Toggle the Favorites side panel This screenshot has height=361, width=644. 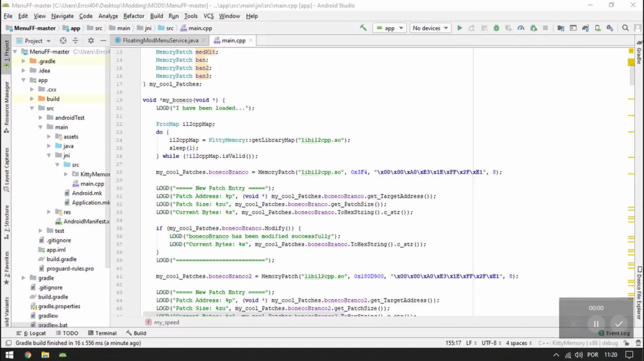[6, 268]
